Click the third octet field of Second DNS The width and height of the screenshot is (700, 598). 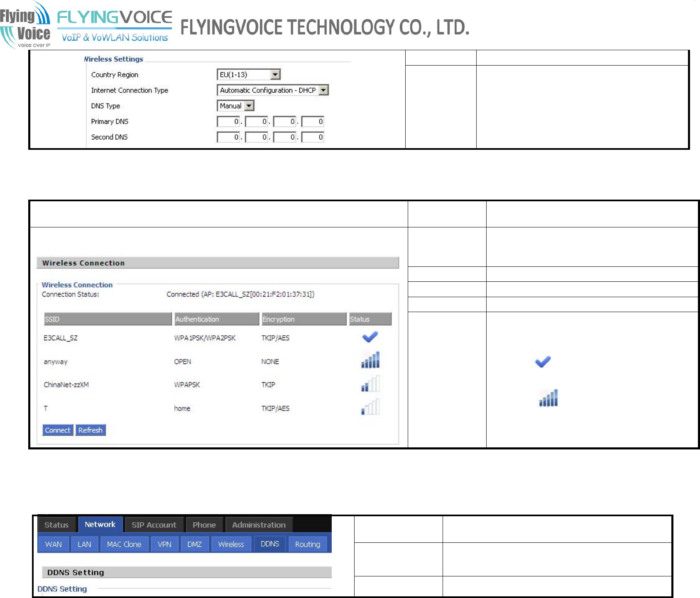pyautogui.click(x=285, y=137)
